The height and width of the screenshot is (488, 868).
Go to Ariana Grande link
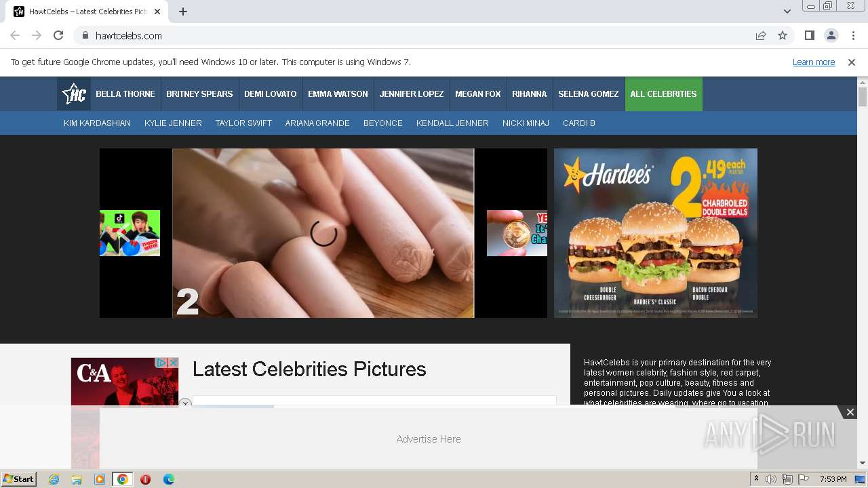tap(317, 123)
